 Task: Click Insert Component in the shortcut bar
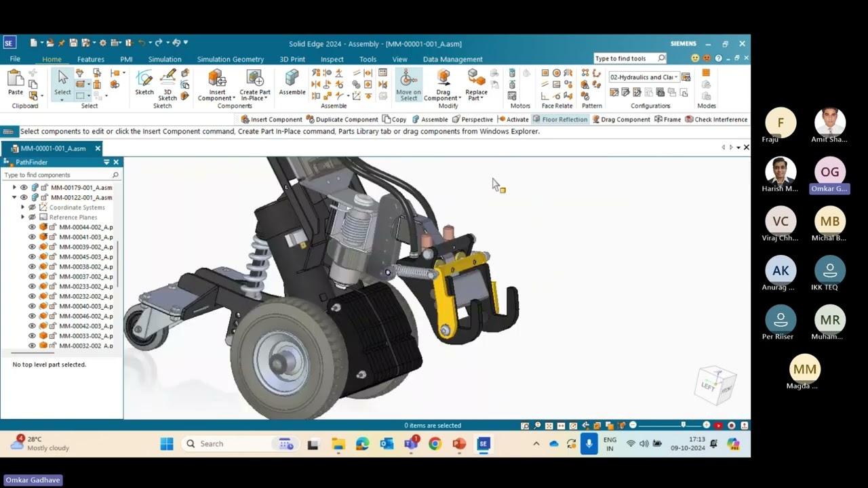pyautogui.click(x=271, y=119)
